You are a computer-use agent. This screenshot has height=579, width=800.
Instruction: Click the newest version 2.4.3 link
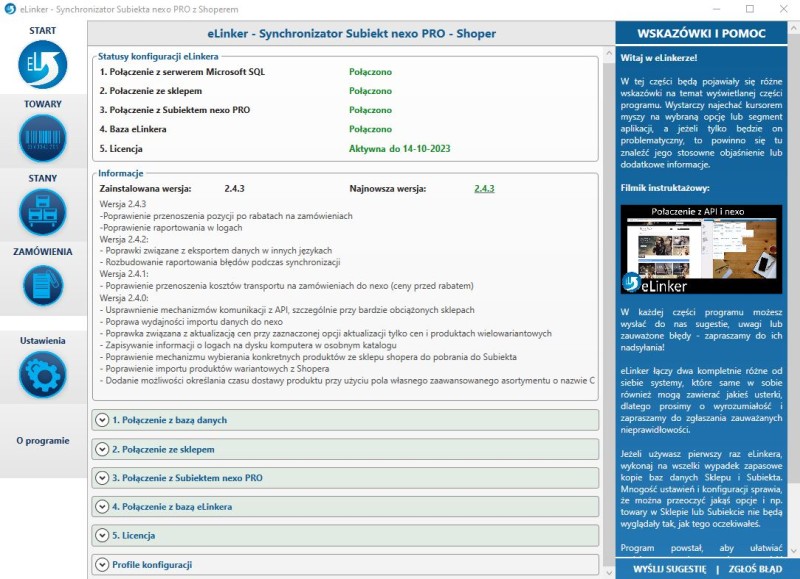[x=484, y=188]
